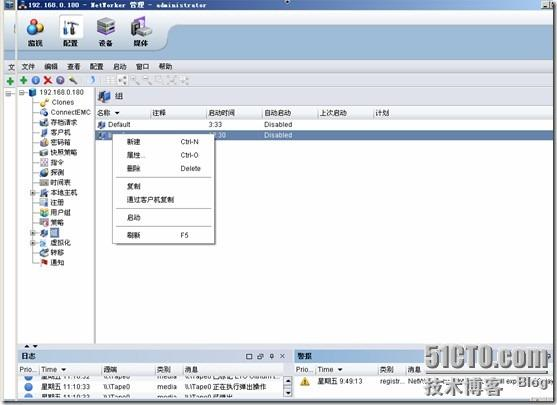Click the red X delete toolbar icon
Viewport: 557px width, 405px height.
[48, 80]
